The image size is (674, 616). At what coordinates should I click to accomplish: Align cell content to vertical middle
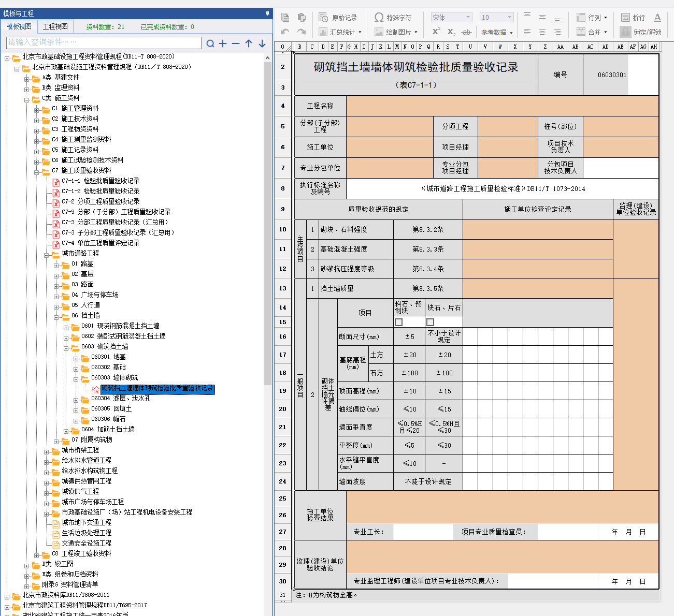pos(542,17)
